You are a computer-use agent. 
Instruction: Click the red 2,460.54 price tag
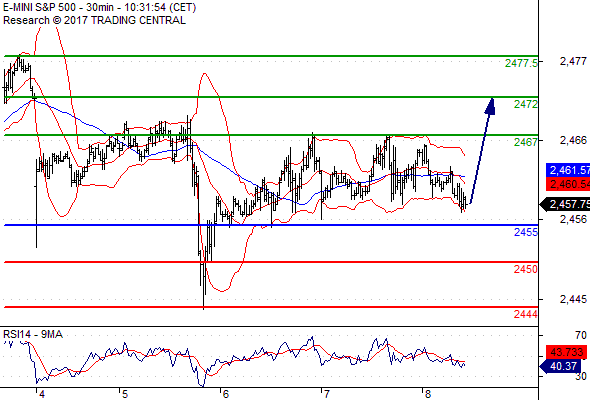coord(568,184)
